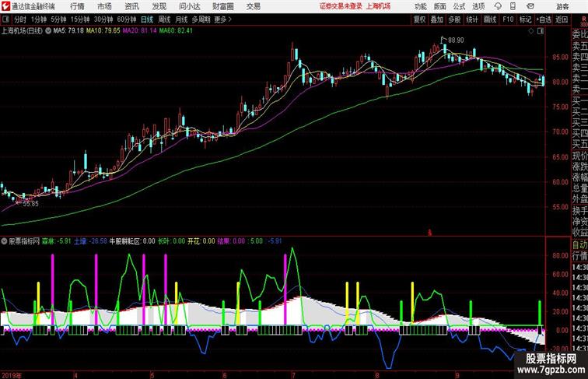Click 证券交易未登录 login status text
Viewport: 588px width, 379px height.
[341, 6]
